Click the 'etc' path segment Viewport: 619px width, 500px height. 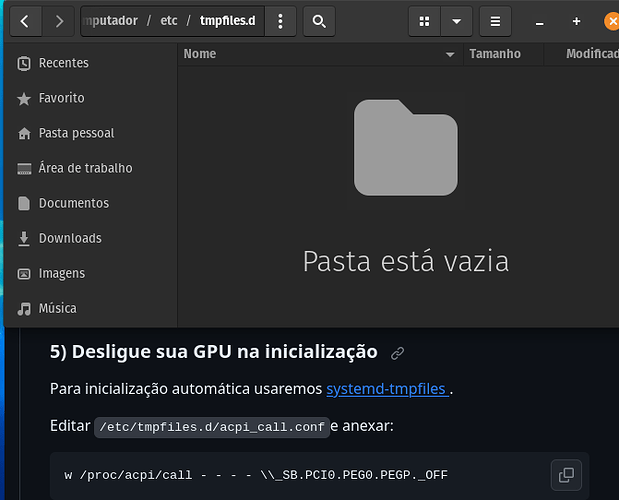(169, 21)
